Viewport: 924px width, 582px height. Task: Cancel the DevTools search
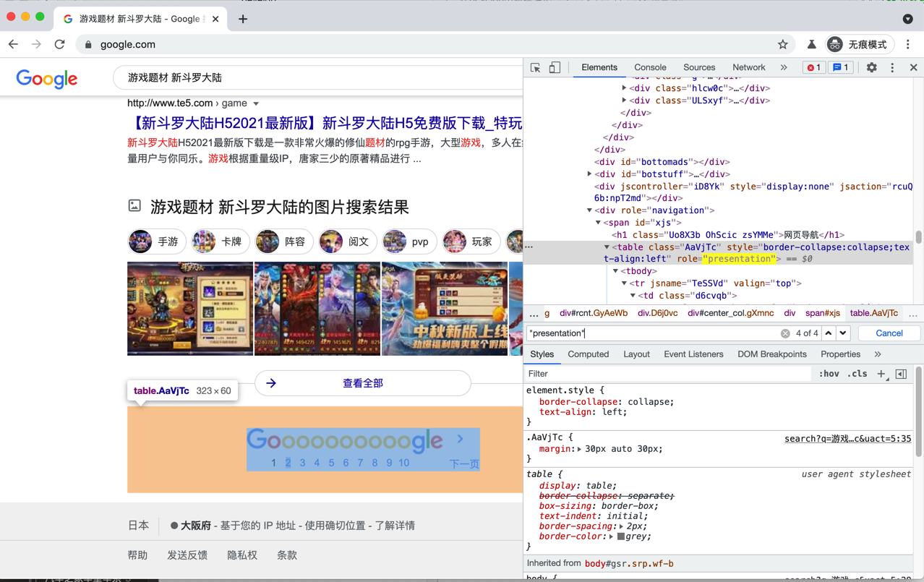[x=889, y=333]
